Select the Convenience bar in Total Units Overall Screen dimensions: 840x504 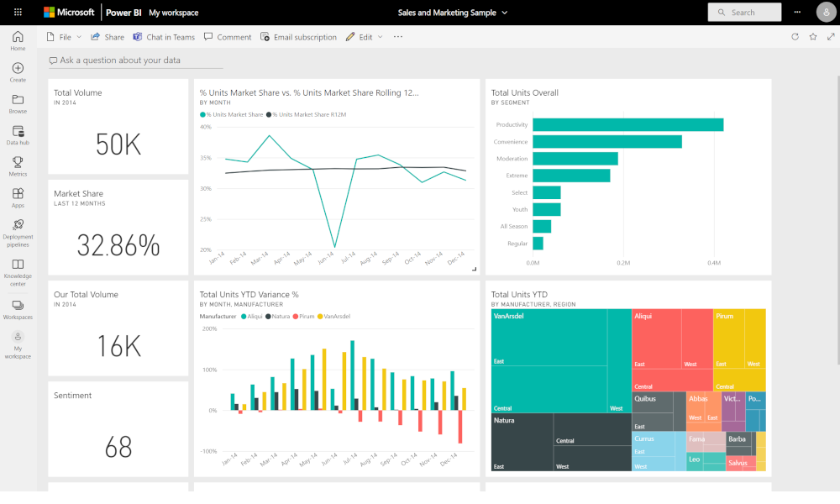[607, 142]
